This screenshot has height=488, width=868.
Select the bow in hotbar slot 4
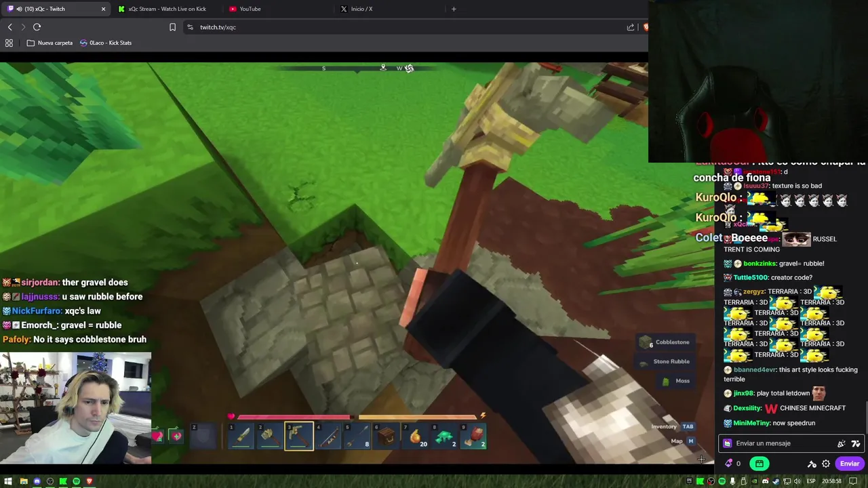coord(328,436)
